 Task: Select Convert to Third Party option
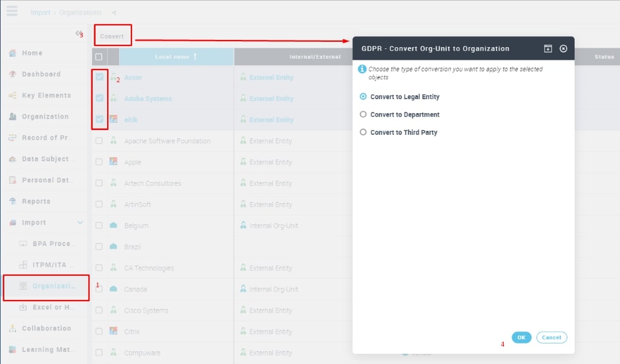tap(363, 132)
